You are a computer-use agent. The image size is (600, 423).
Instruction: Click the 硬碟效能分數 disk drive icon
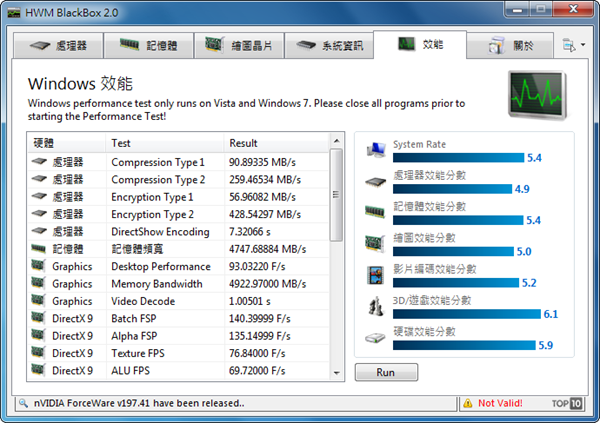coord(375,338)
